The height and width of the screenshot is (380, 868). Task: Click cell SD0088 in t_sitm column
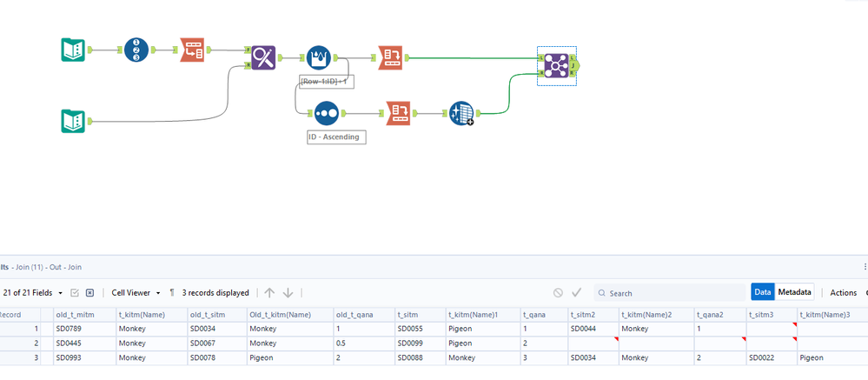421,357
